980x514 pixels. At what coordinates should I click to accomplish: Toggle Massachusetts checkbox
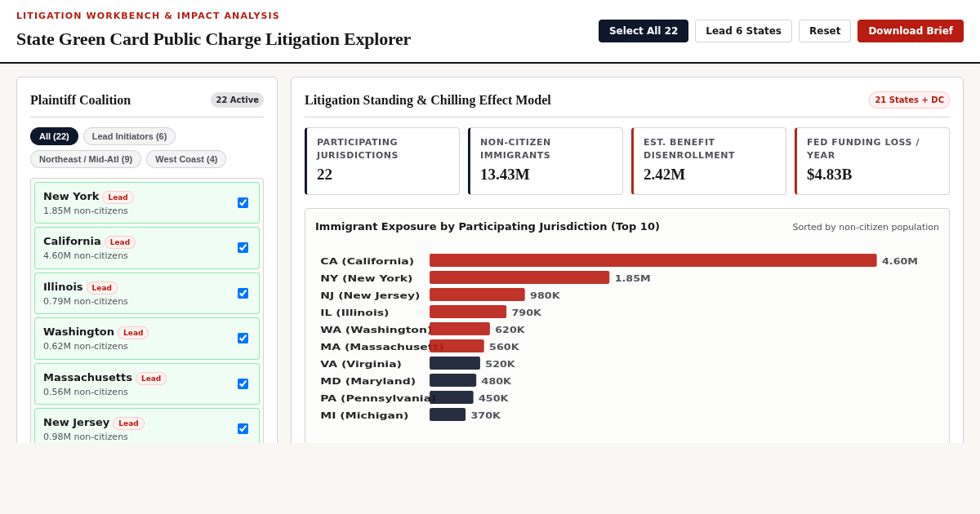click(243, 383)
